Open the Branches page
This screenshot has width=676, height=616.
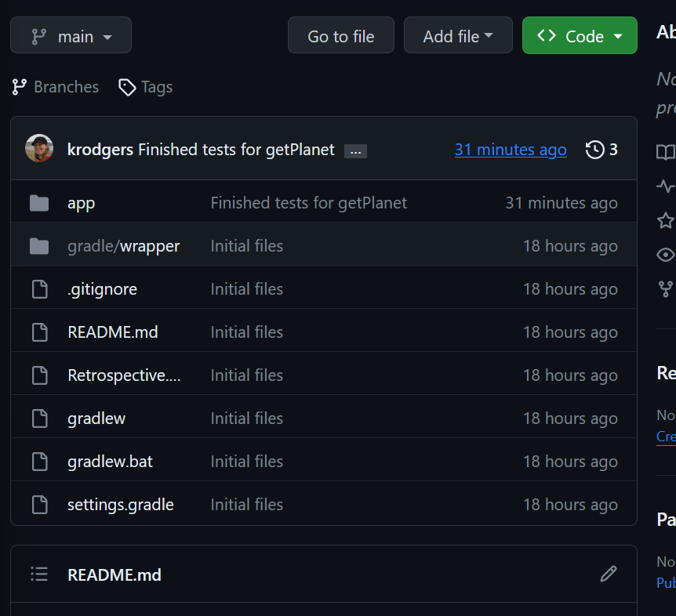tap(56, 87)
